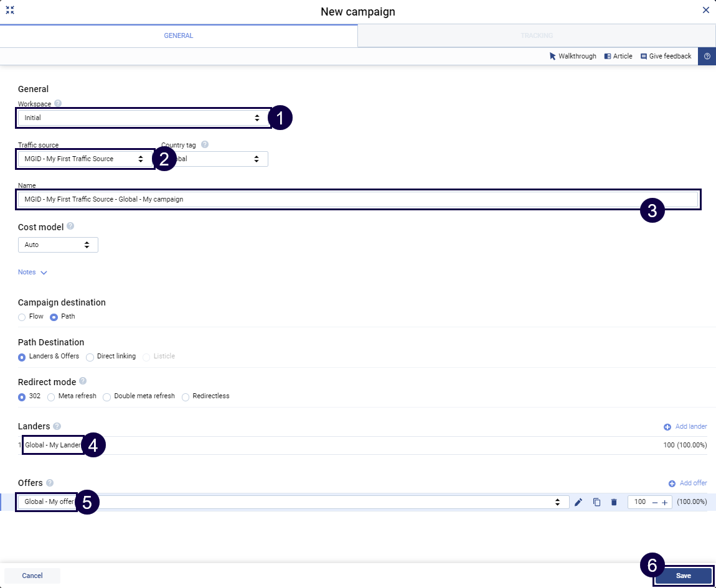The width and height of the screenshot is (716, 588).
Task: Click the help question mark icon in toolbar
Action: point(707,56)
